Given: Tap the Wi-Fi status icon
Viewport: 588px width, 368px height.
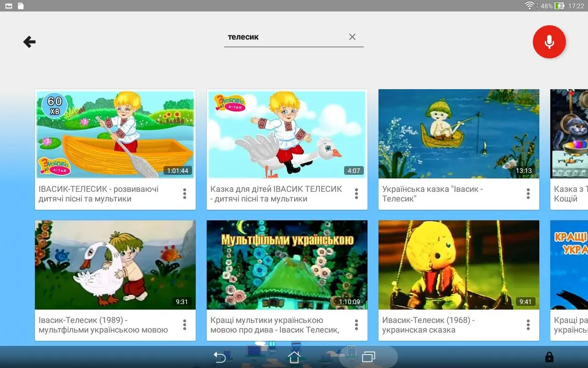Looking at the screenshot, I should (530, 6).
